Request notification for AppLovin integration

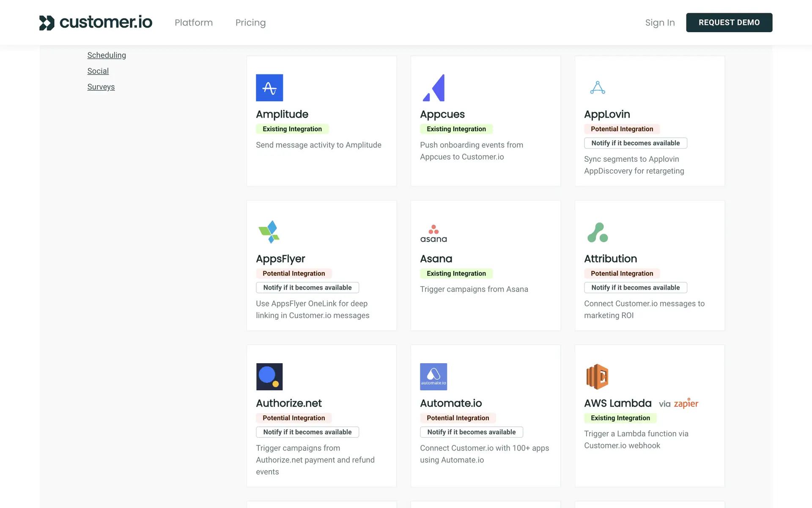(x=635, y=143)
